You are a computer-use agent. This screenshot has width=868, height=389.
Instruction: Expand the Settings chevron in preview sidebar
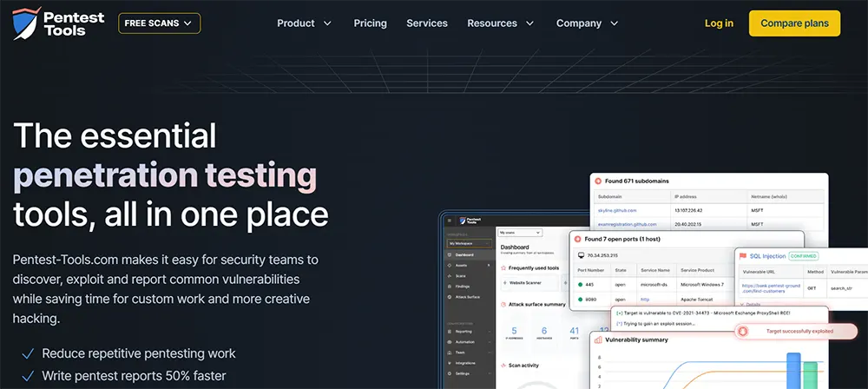point(490,374)
